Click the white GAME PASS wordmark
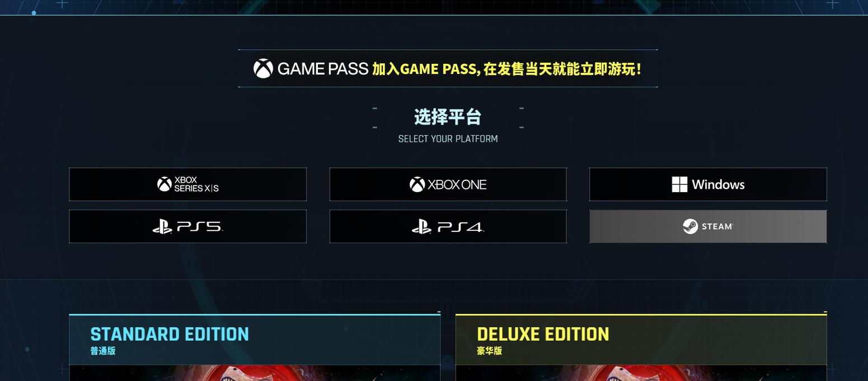This screenshot has width=868, height=381. pos(323,69)
